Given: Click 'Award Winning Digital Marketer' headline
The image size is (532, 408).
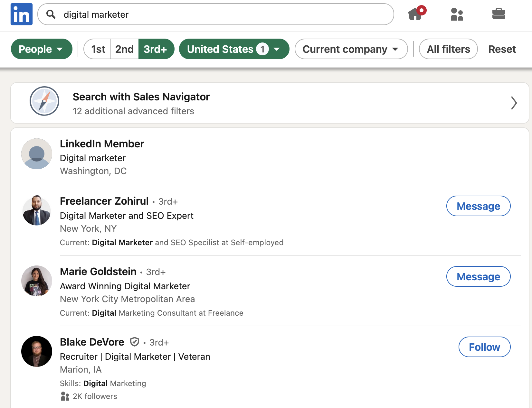Looking at the screenshot, I should (125, 286).
